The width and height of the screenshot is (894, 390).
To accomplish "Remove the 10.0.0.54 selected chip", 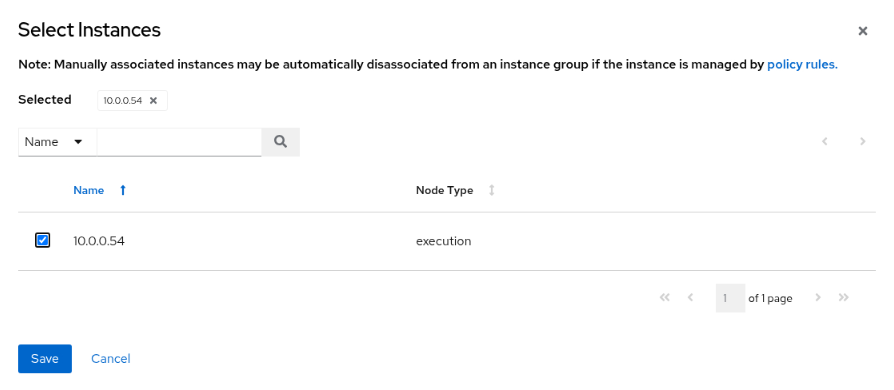I will click(x=153, y=101).
